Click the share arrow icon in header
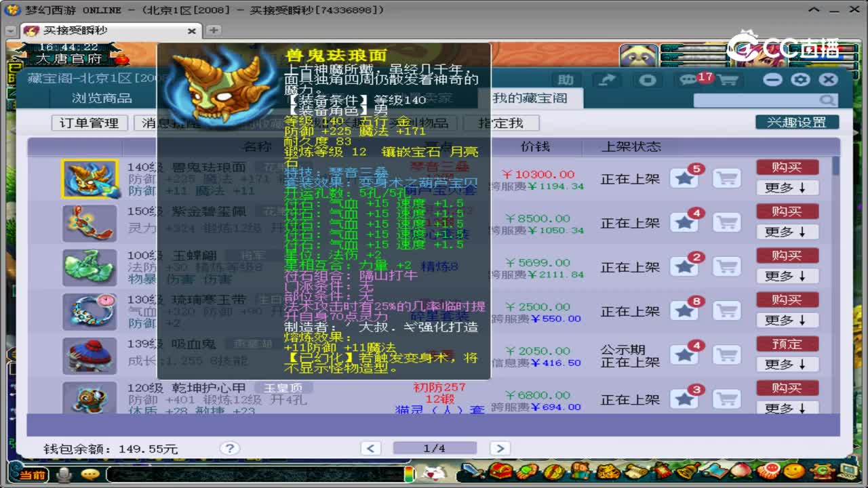Screen dimensions: 868x488 click(608, 79)
